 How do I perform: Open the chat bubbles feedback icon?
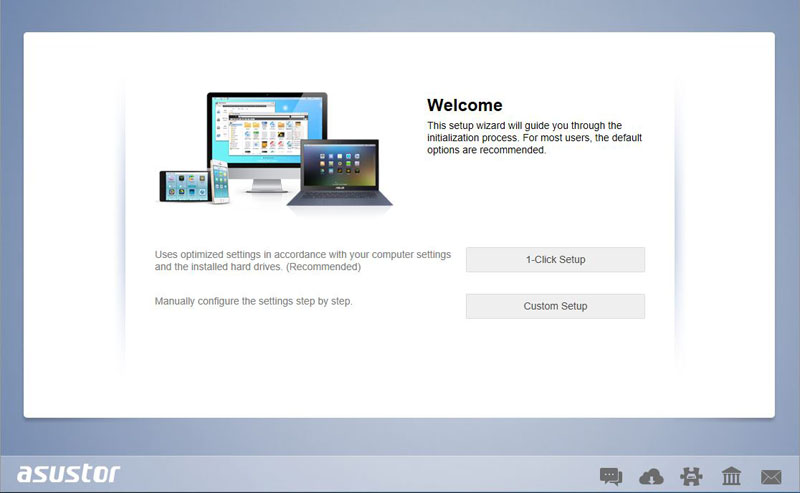tap(611, 477)
